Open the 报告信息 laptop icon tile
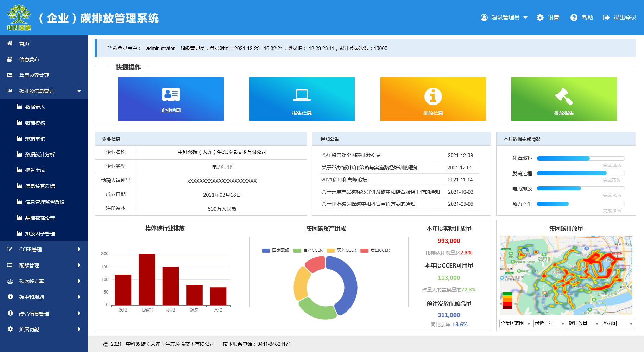 click(302, 99)
